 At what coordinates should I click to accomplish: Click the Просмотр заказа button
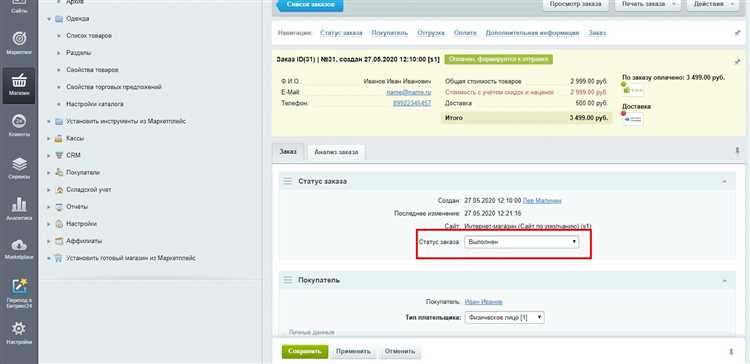575,4
